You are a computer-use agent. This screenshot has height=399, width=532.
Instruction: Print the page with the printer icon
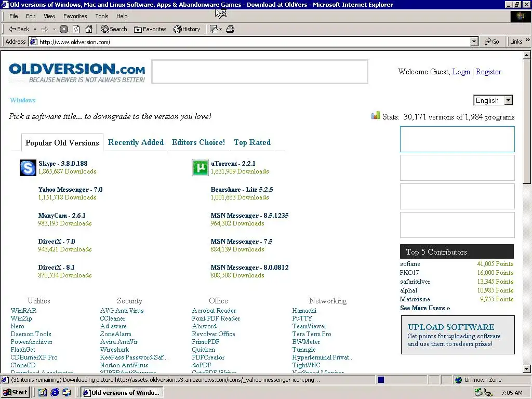point(230,29)
